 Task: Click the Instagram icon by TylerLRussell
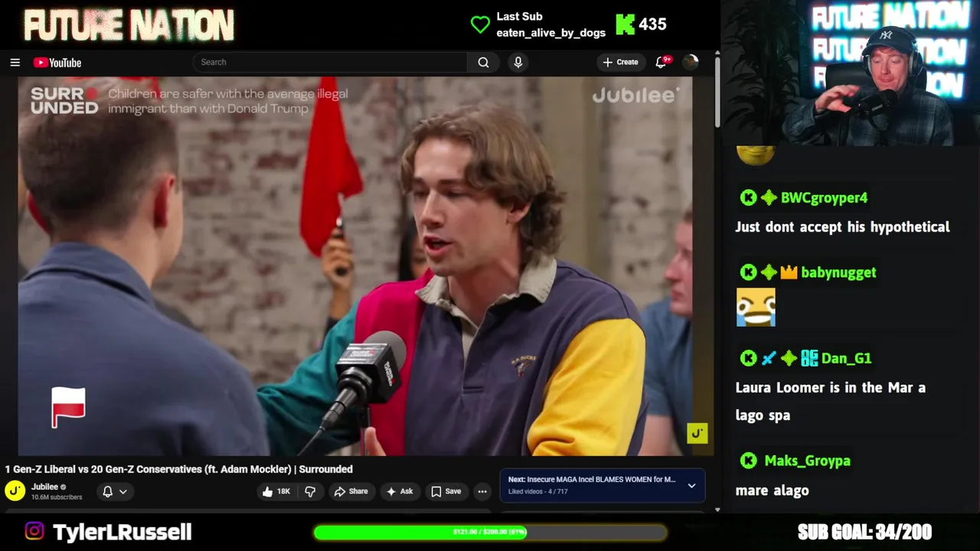(x=34, y=531)
